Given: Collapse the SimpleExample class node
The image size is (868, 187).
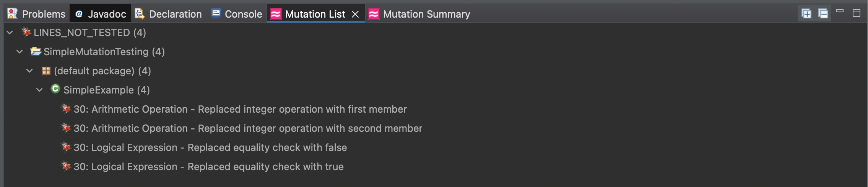Looking at the screenshot, I should [39, 90].
